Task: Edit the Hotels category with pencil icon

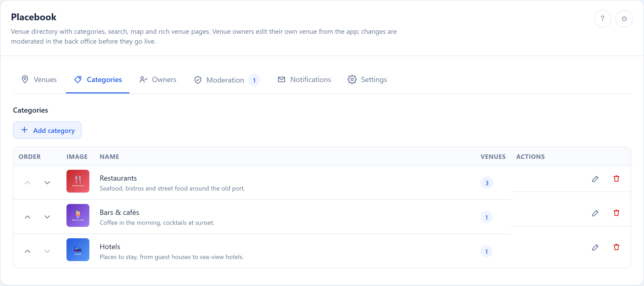Action: pos(595,247)
